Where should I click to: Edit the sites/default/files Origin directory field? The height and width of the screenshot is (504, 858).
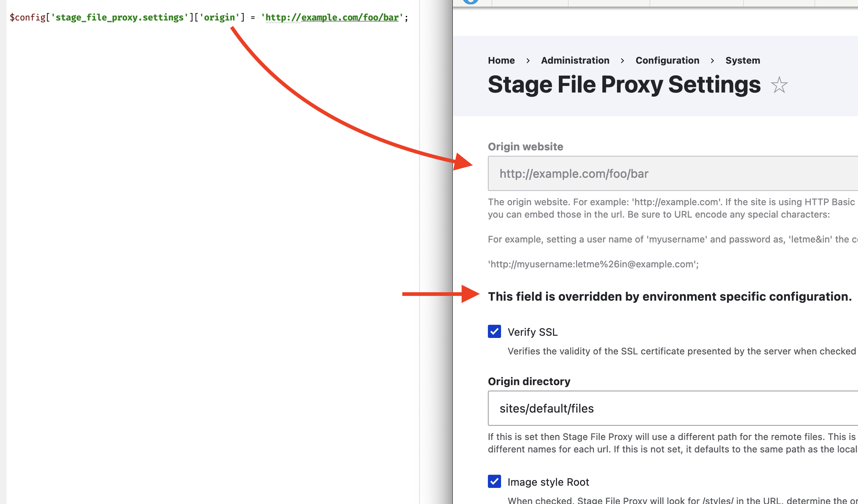point(658,408)
